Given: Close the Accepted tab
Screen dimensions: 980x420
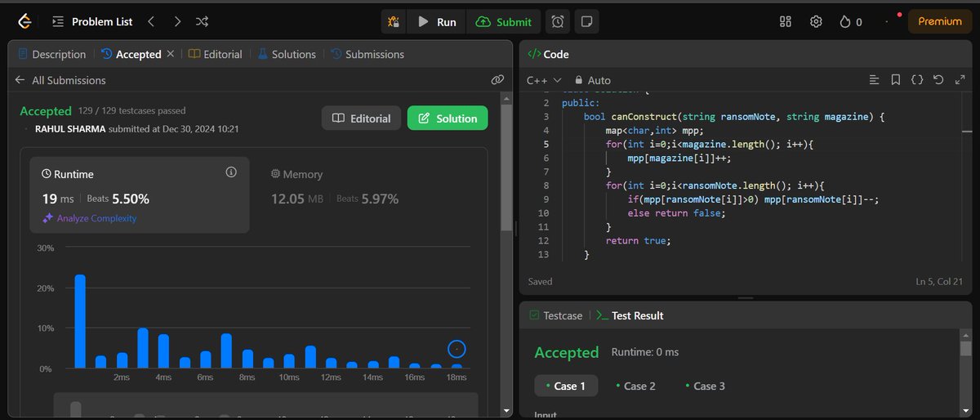Looking at the screenshot, I should pyautogui.click(x=171, y=54).
